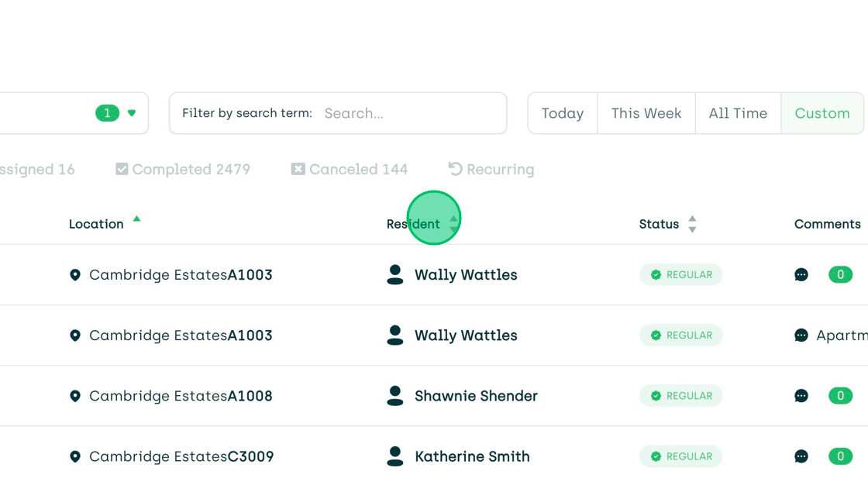
Task: Select the All Time date range tab
Action: pos(738,113)
